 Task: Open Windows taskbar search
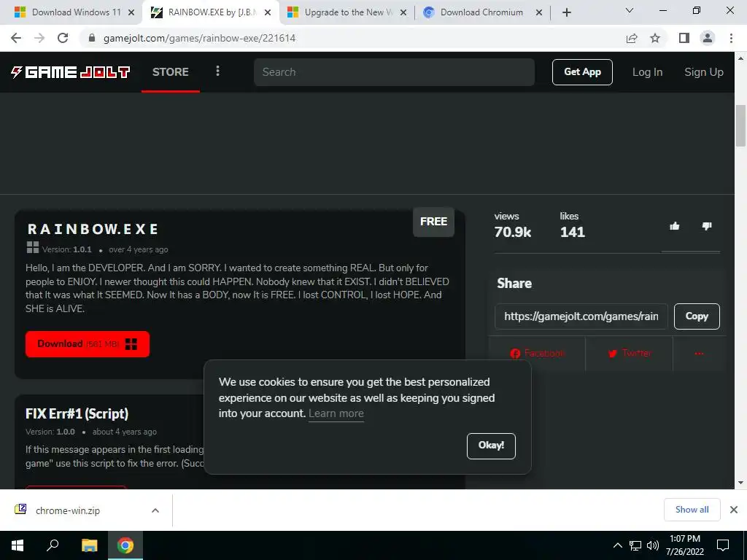coord(53,545)
